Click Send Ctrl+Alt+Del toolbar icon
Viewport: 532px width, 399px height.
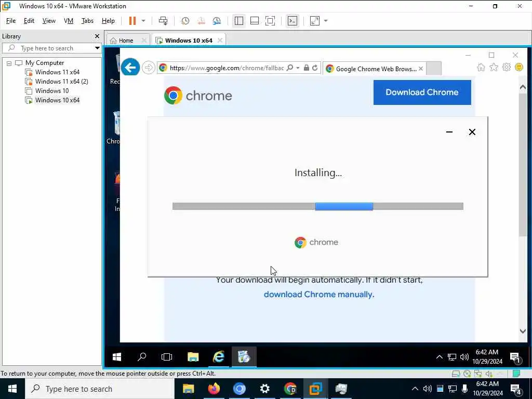tap(163, 21)
